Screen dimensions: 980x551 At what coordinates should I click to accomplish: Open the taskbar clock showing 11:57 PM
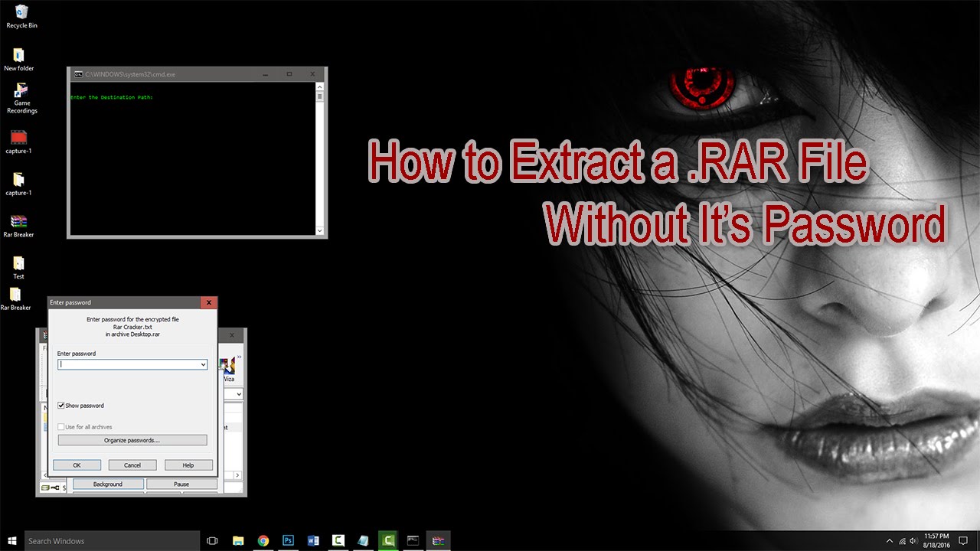tap(937, 540)
